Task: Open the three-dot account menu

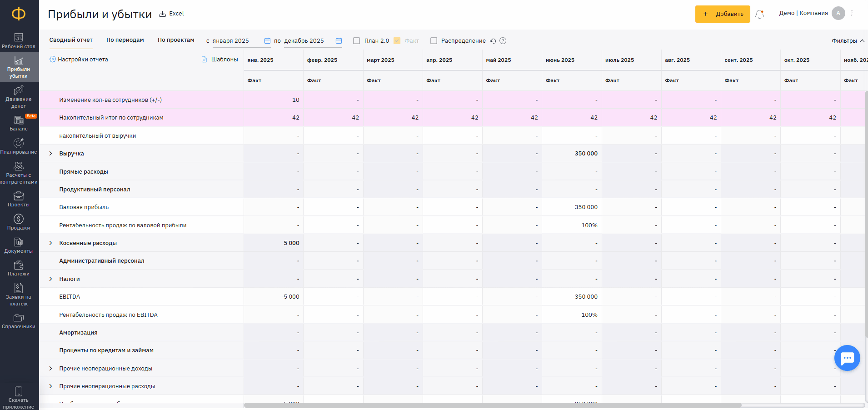Action: (852, 13)
